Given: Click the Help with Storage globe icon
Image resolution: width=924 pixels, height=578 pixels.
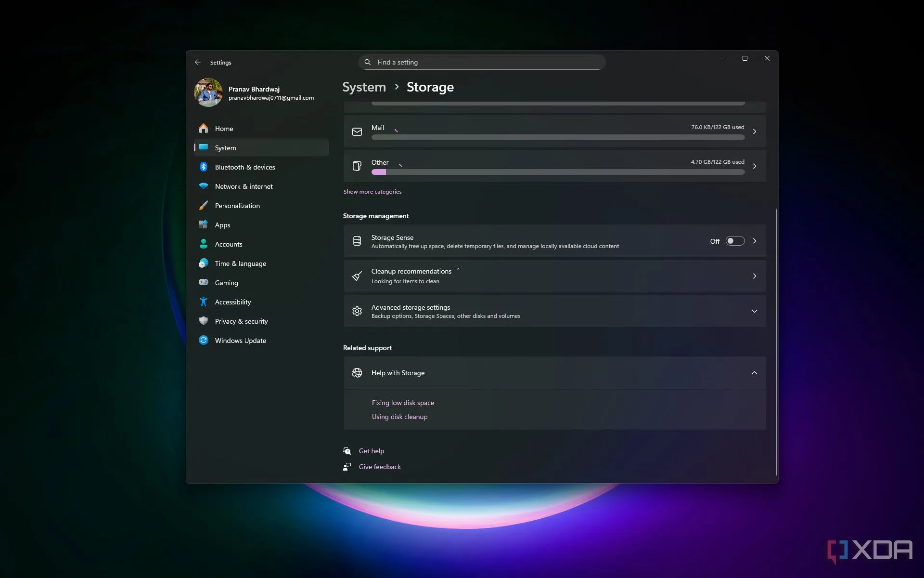Looking at the screenshot, I should 357,373.
